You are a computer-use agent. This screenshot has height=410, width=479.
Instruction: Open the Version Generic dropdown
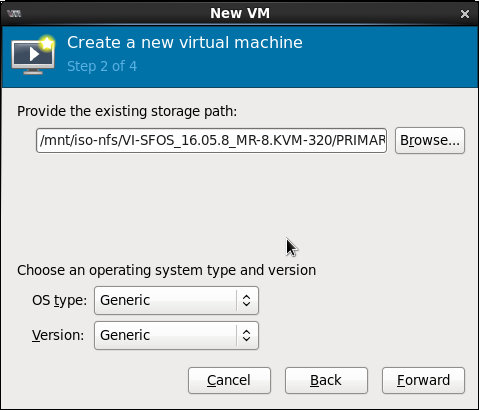[x=176, y=335]
